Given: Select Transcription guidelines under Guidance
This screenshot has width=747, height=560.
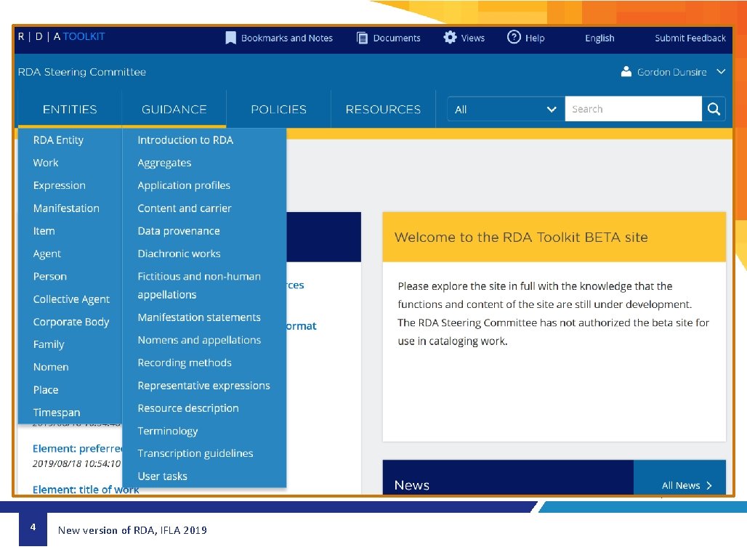Looking at the screenshot, I should (x=195, y=453).
